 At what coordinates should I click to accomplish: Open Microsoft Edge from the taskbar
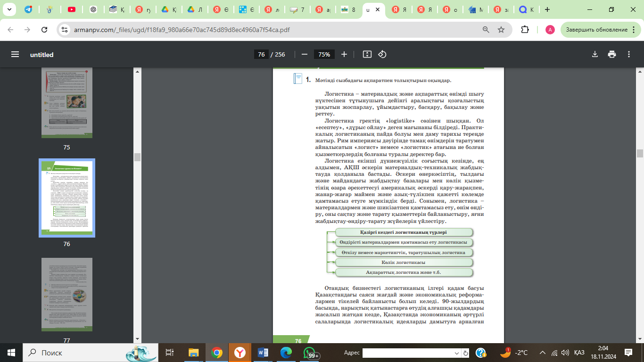pos(286,353)
